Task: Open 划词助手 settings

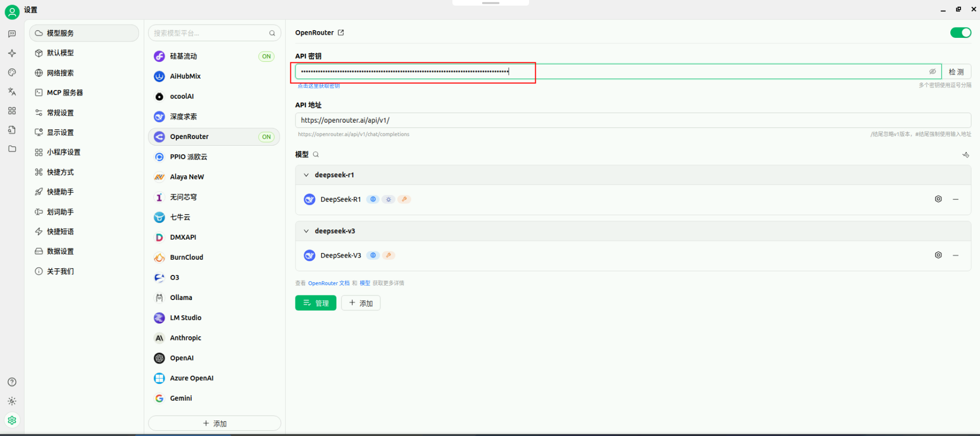Action: pyautogui.click(x=84, y=212)
